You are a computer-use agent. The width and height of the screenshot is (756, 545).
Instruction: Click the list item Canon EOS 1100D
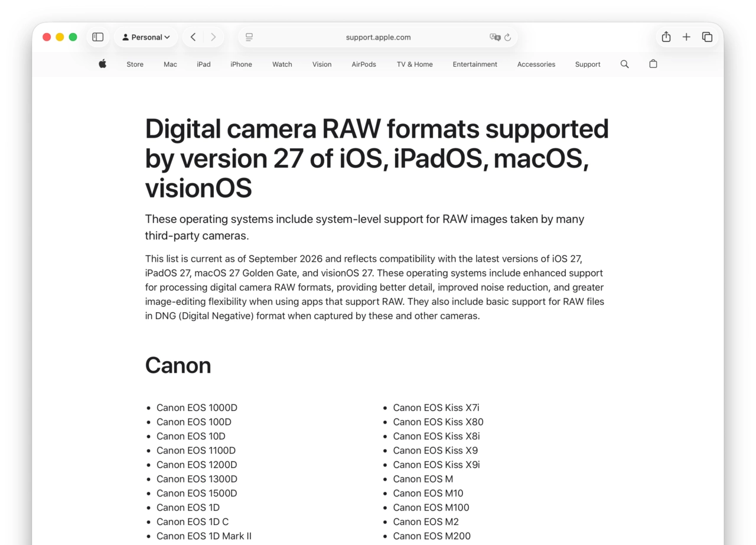point(196,450)
